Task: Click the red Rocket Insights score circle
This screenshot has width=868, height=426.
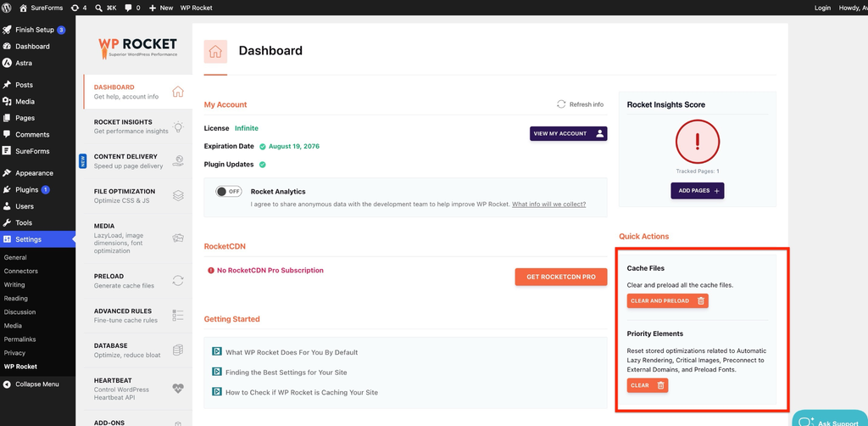Action: (x=698, y=142)
